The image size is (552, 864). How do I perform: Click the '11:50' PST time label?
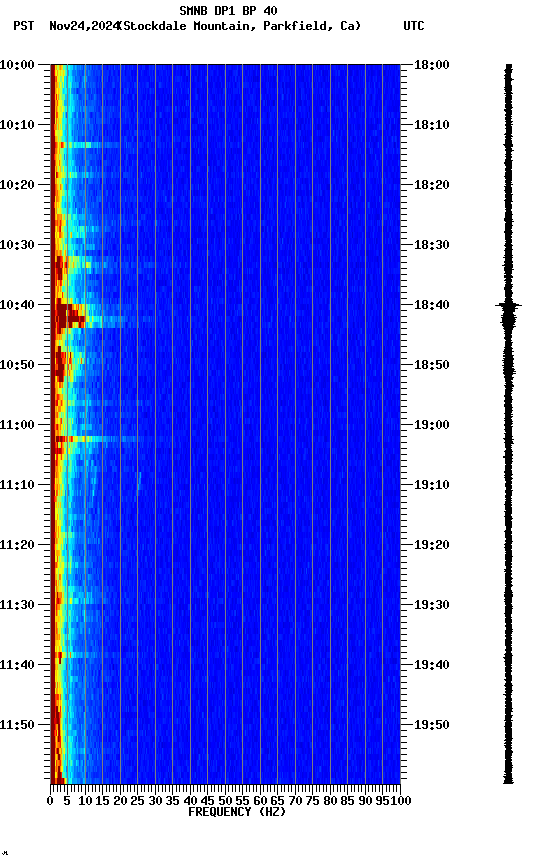[17, 726]
